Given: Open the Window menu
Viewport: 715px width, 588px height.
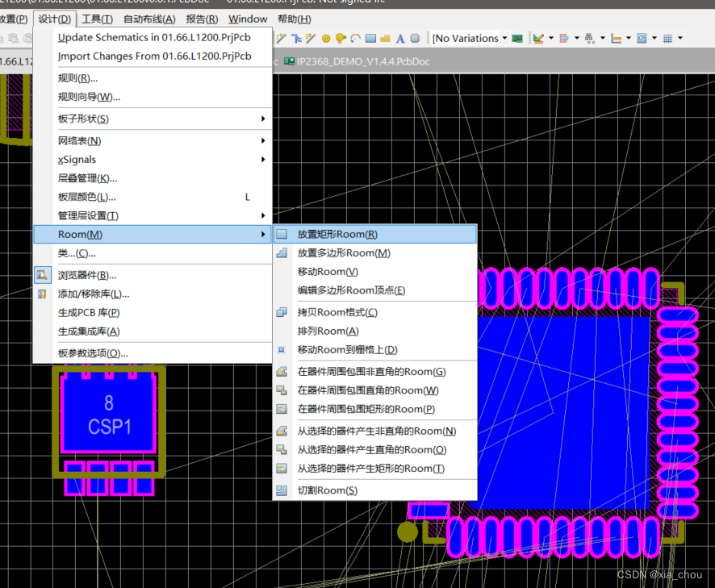Looking at the screenshot, I should [x=248, y=19].
